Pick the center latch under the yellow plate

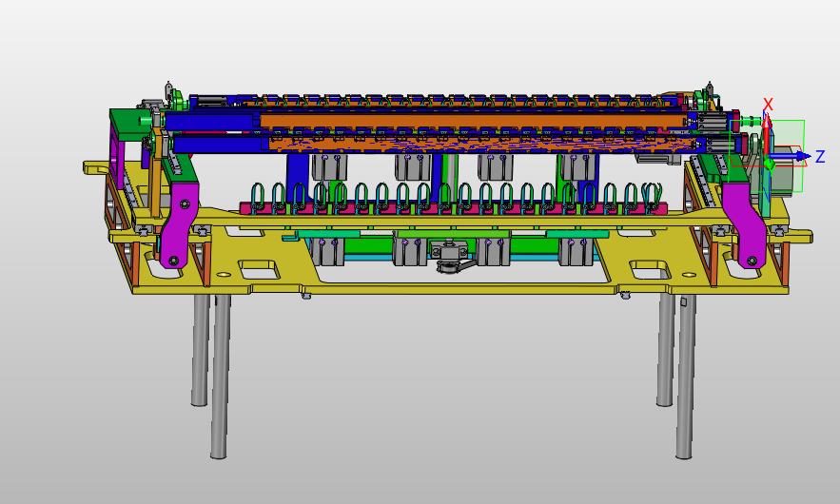(452, 257)
